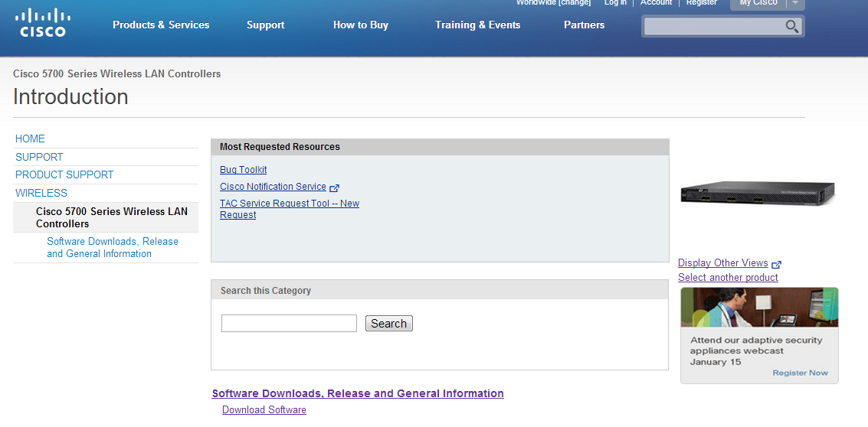Screen dimensions: 868x427
Task: Open the Products & Services menu
Action: [161, 25]
